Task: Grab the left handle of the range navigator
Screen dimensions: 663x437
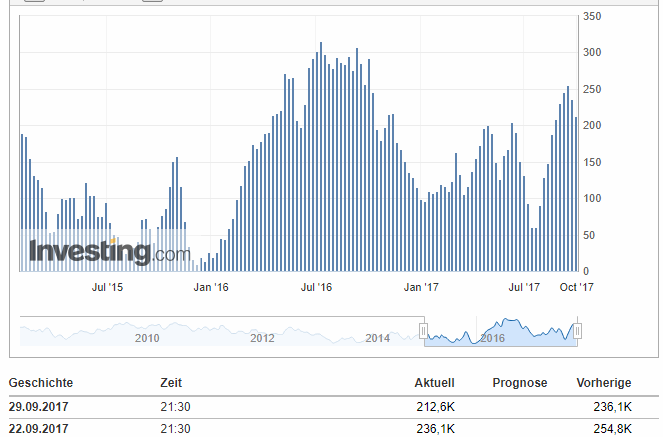Action: click(424, 331)
